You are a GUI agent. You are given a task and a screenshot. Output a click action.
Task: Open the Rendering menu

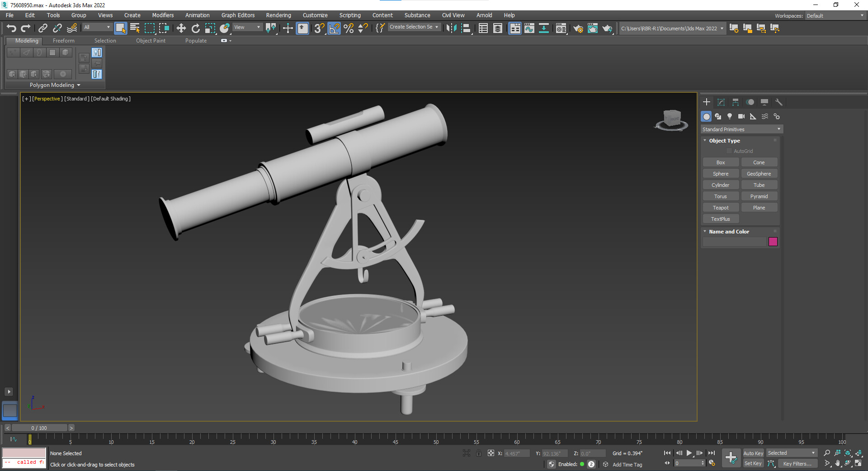point(278,15)
